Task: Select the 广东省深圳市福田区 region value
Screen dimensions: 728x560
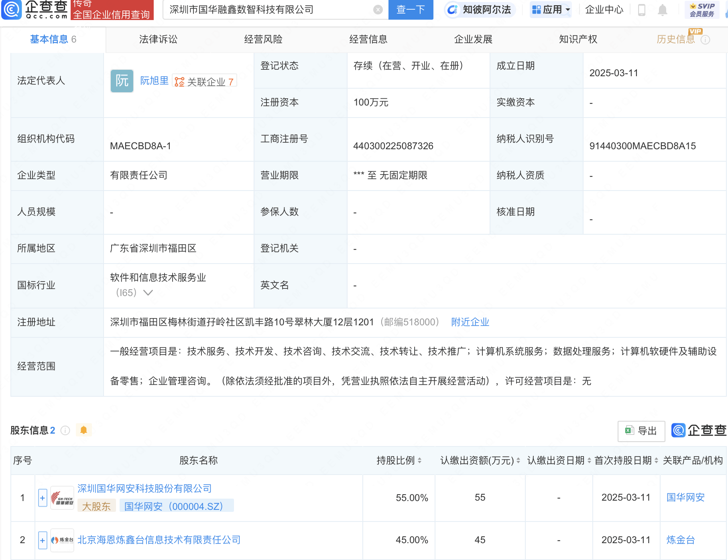Action: tap(153, 248)
